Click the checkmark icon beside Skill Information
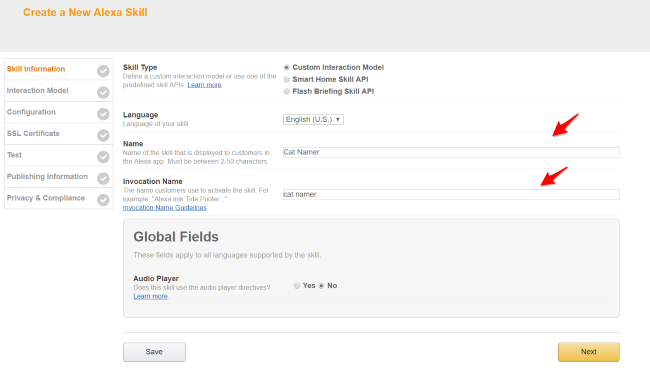This screenshot has width=650, height=375. (103, 71)
